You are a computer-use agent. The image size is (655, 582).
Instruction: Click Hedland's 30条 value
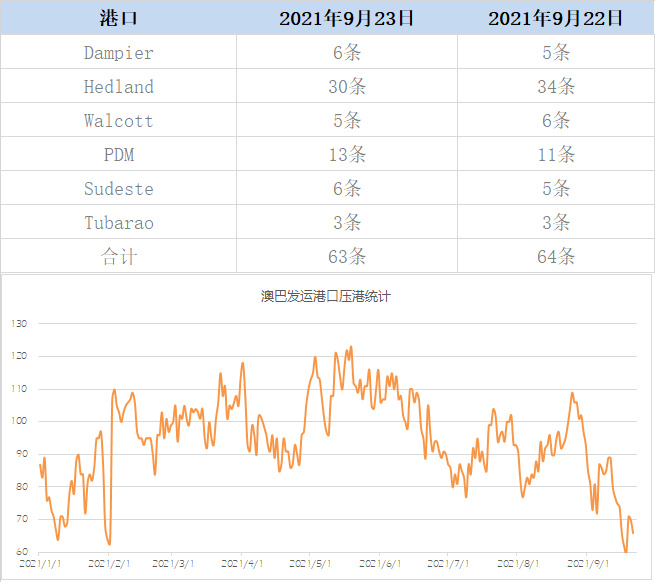tap(347, 86)
